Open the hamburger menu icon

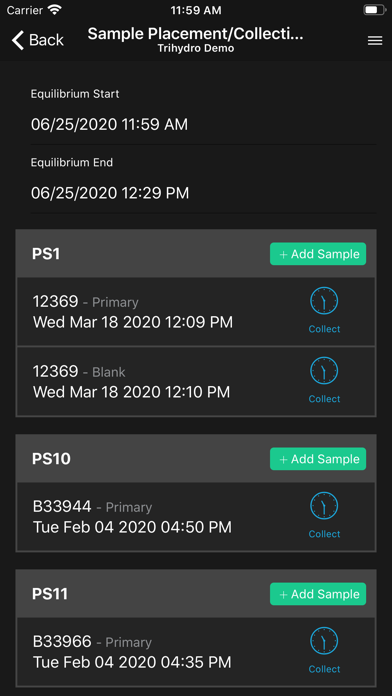[375, 41]
